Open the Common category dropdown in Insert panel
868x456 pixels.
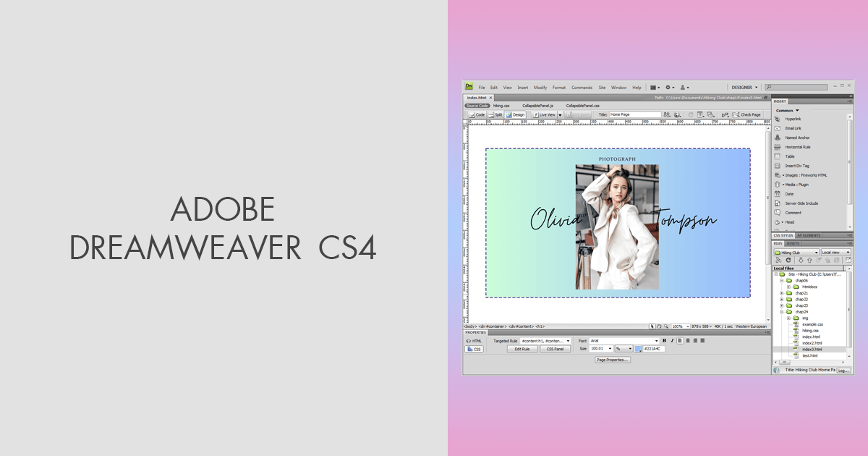pos(786,110)
